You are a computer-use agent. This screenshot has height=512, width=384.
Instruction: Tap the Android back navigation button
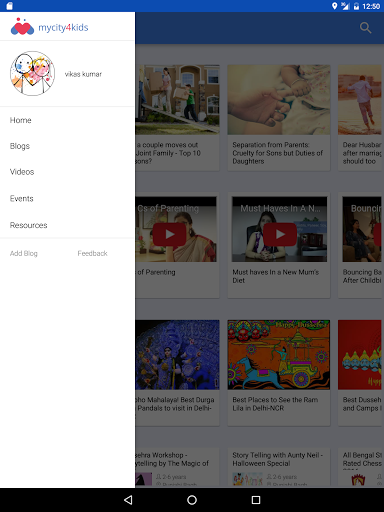click(128, 500)
